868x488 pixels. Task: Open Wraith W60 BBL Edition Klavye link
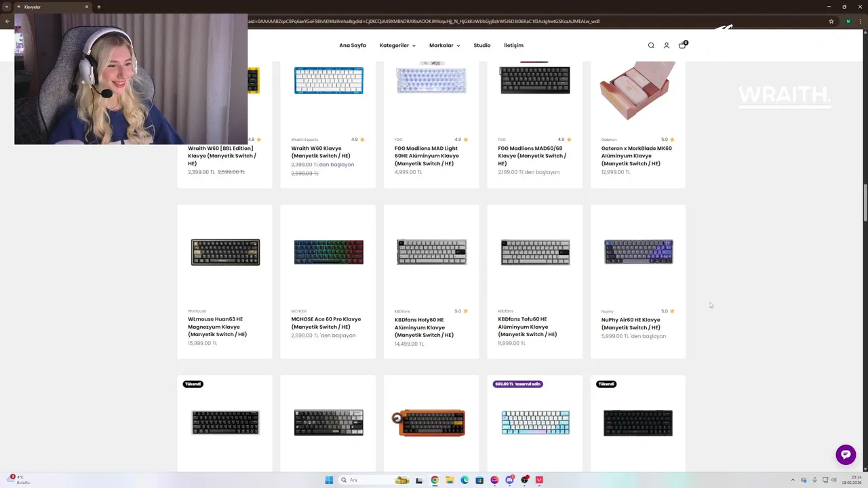click(x=222, y=156)
